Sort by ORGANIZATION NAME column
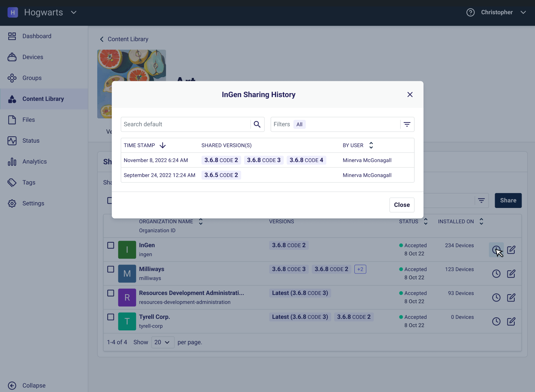The width and height of the screenshot is (535, 392). [x=201, y=221]
